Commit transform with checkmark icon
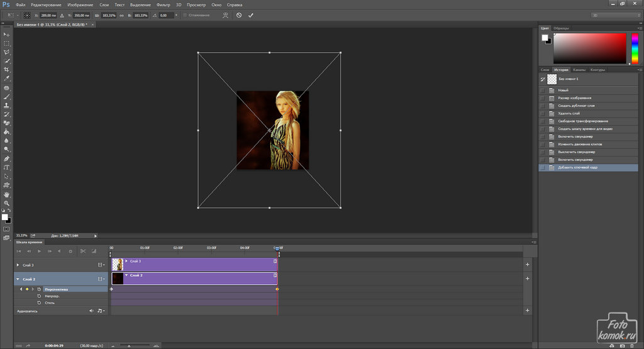Image resolution: width=644 pixels, height=349 pixels. click(251, 15)
